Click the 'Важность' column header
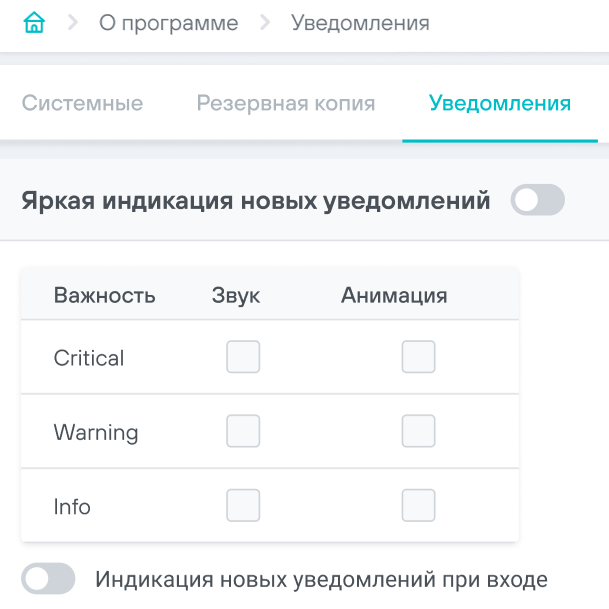This screenshot has height=609, width=609. 104,295
